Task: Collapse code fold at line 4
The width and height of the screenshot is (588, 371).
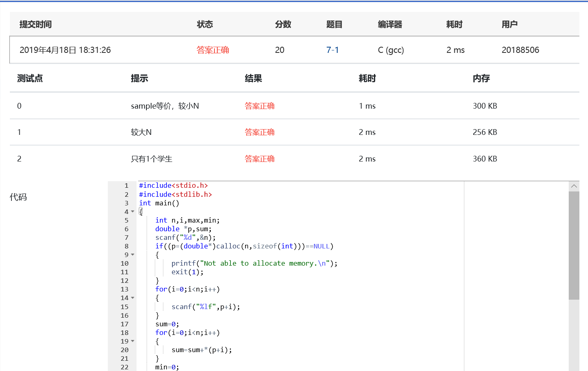Action: tap(132, 212)
